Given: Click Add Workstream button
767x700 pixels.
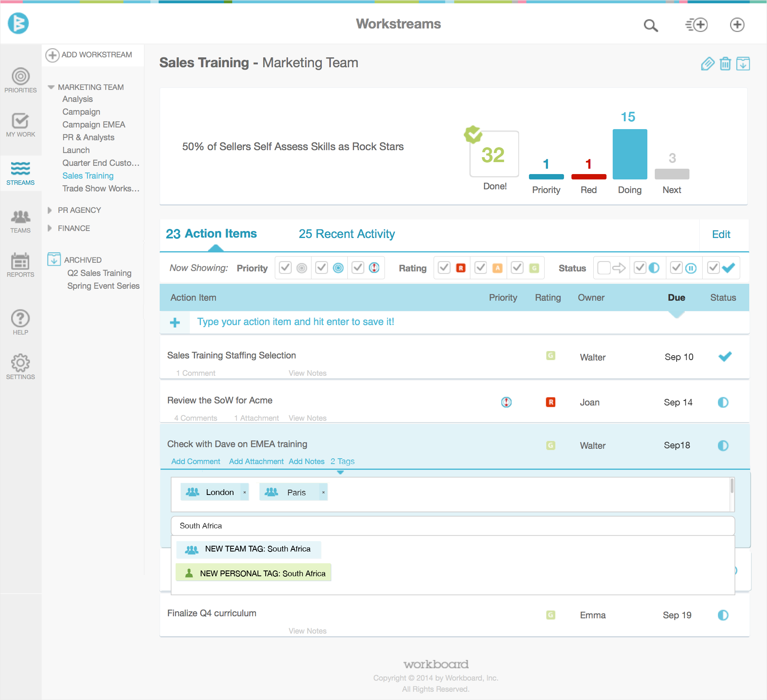Looking at the screenshot, I should 89,55.
